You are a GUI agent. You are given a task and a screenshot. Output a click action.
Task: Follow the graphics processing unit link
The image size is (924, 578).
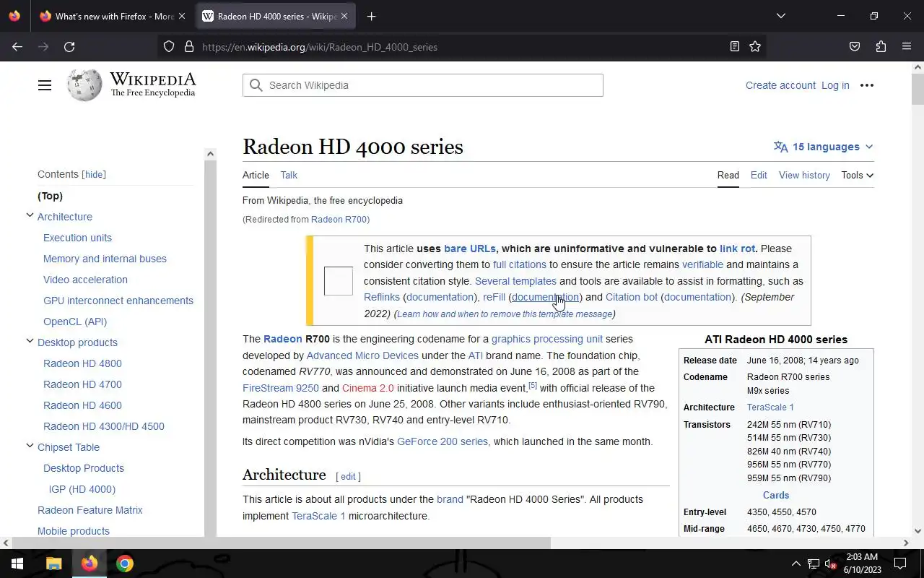pos(547,339)
